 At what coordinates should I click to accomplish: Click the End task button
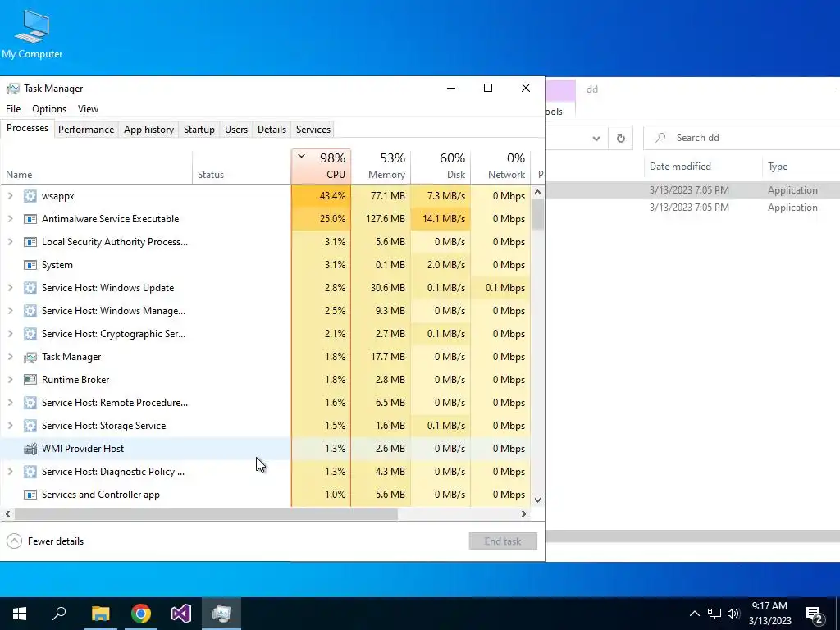click(x=503, y=541)
